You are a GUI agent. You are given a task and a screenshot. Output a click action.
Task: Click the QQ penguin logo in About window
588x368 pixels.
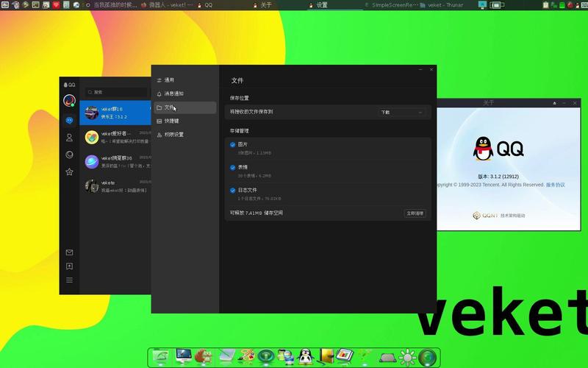(x=483, y=149)
